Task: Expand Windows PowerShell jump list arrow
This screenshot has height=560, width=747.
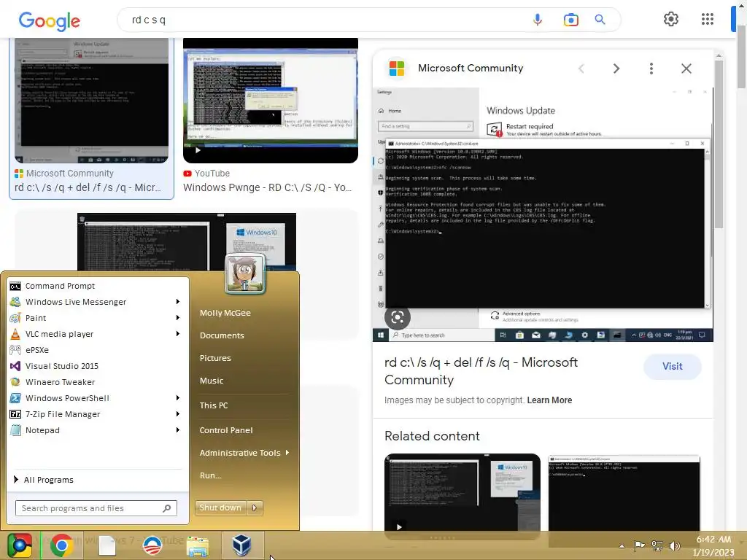Action: pyautogui.click(x=178, y=398)
